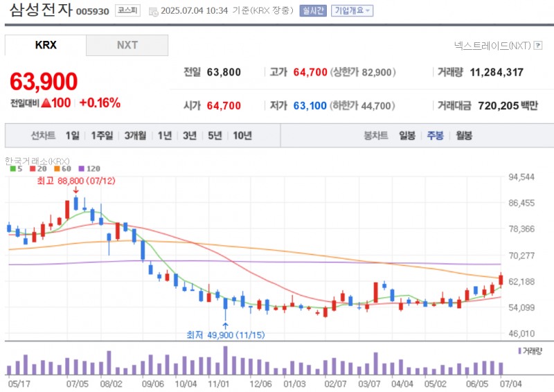Click the 최고 88,800 high marker arrow

[x=75, y=190]
